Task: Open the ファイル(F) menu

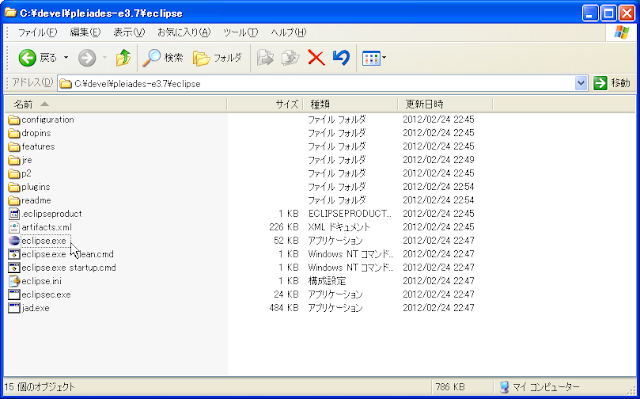Action: [37, 32]
